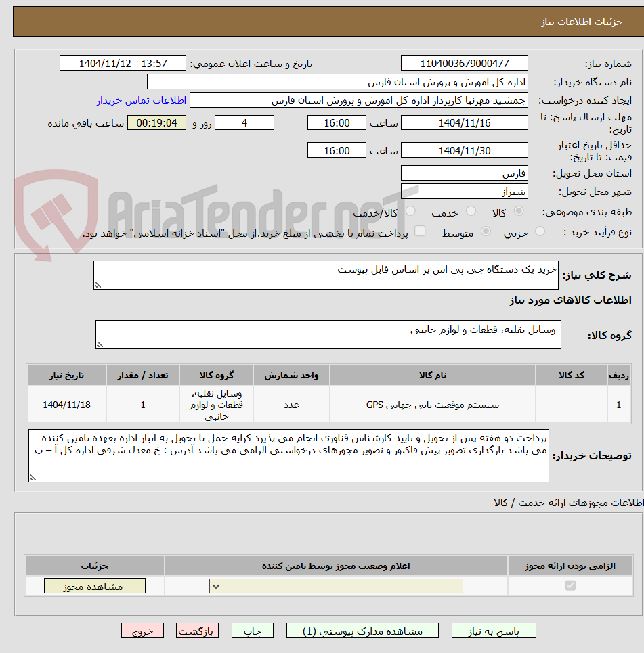644x653 pixels.
Task: Click the price validity date 1404/11/30
Action: click(465, 150)
